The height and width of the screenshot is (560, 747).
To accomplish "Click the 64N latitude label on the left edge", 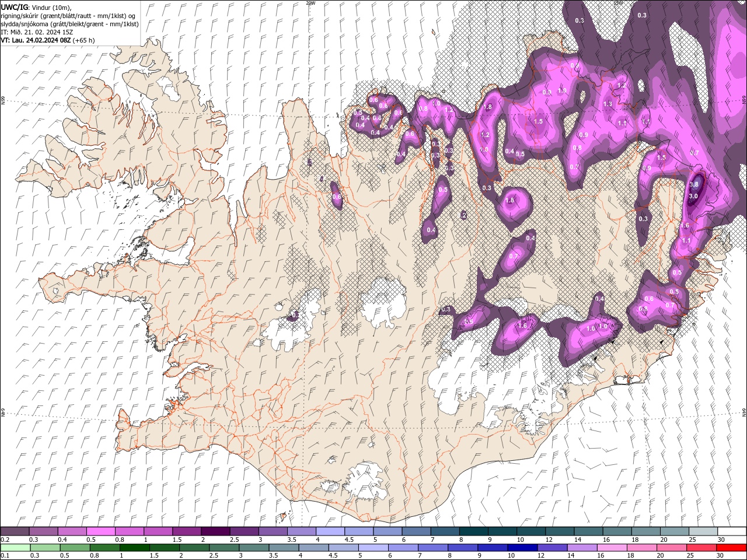I will [x=3, y=412].
